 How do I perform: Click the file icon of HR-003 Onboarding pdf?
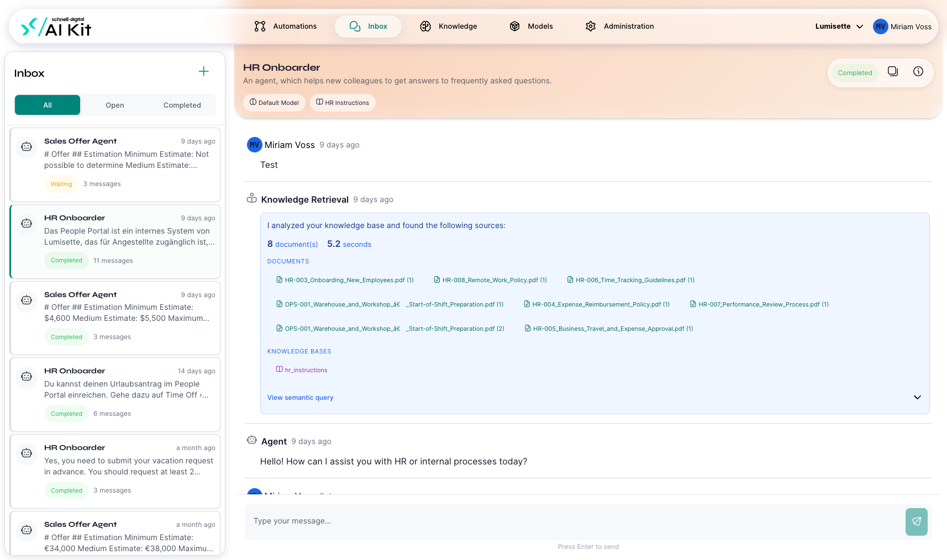pyautogui.click(x=280, y=279)
